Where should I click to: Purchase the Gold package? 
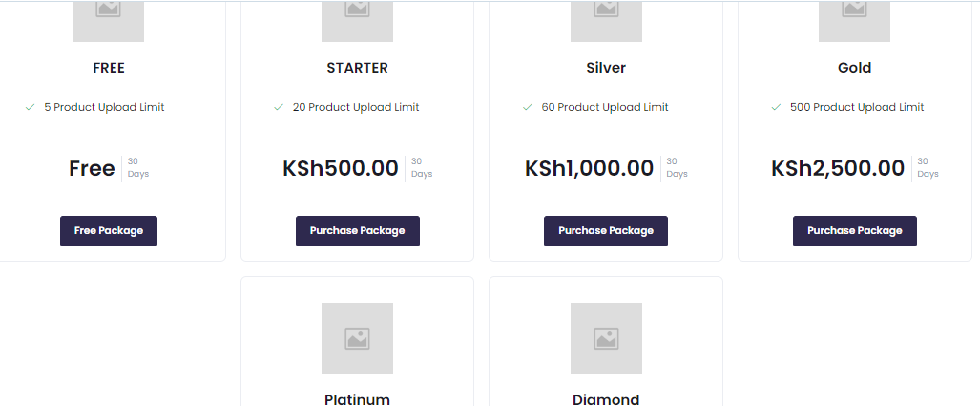tap(854, 231)
